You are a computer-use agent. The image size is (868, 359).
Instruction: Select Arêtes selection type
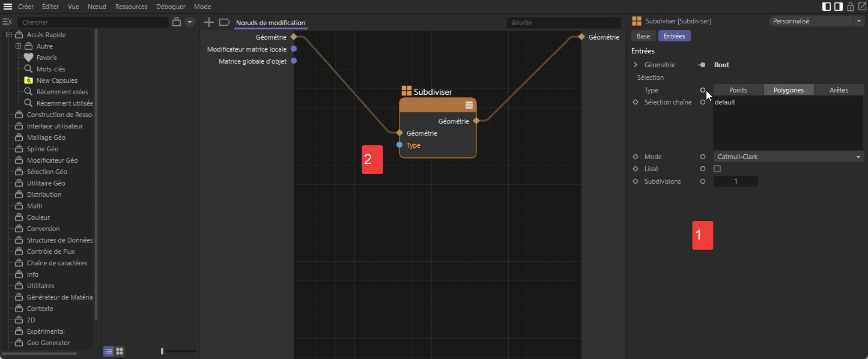coord(839,90)
